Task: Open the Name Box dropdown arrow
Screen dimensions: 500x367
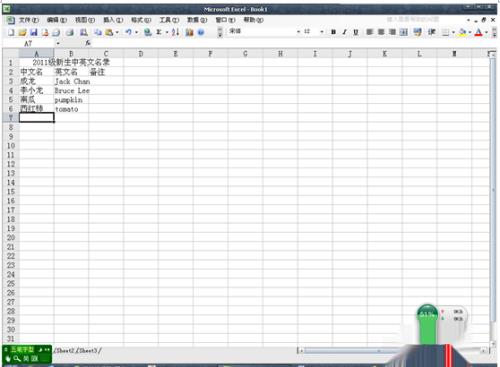Action: point(58,43)
